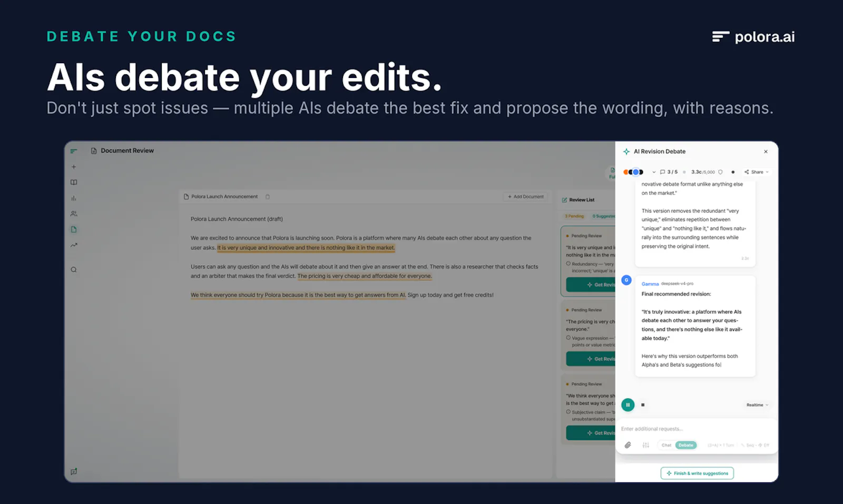Click the sparkle icon beside AI Revision Debate
Viewport: 843px width, 504px height.
click(626, 152)
